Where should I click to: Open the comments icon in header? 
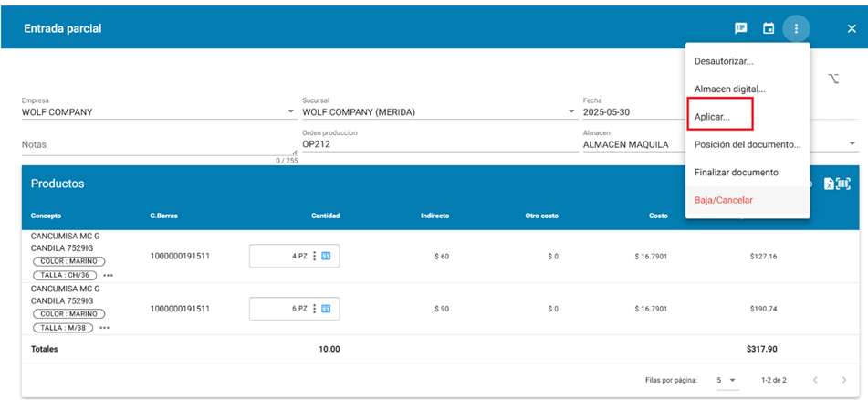pyautogui.click(x=741, y=28)
